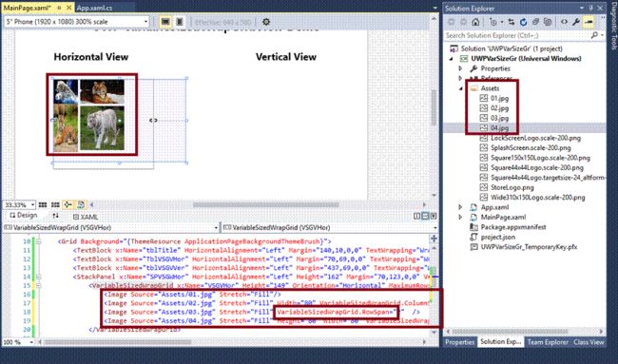This screenshot has height=364, width=618.
Task: Click white tiger image in designer
Action: 102,128
